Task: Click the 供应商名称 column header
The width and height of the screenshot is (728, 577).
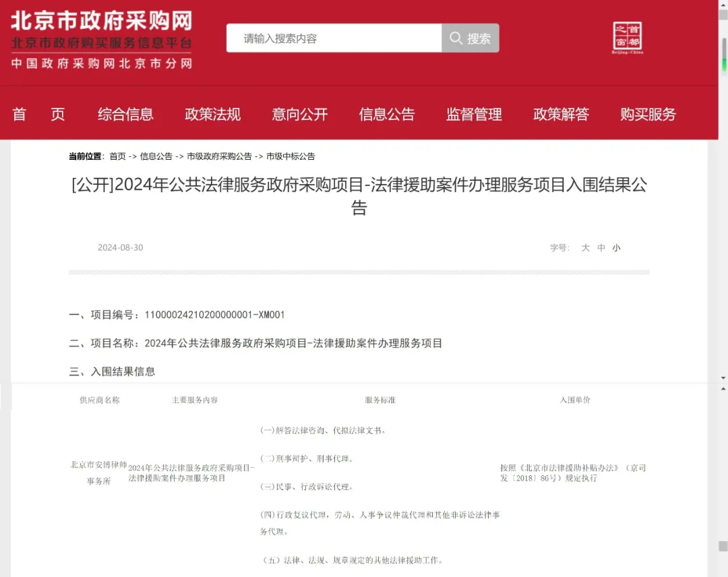Action: click(x=99, y=400)
